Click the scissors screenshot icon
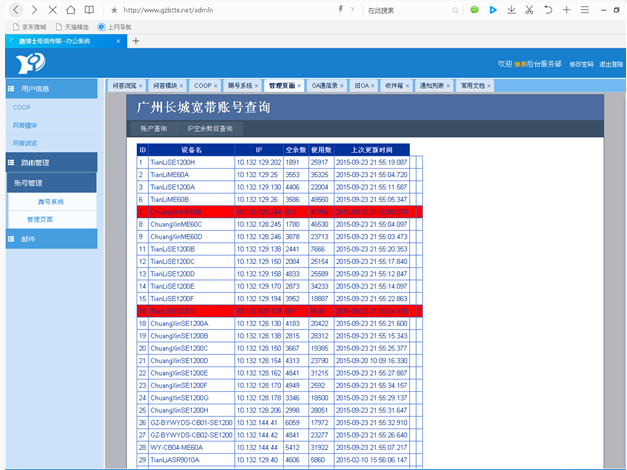Screen dimensions: 627x470 click(530, 9)
